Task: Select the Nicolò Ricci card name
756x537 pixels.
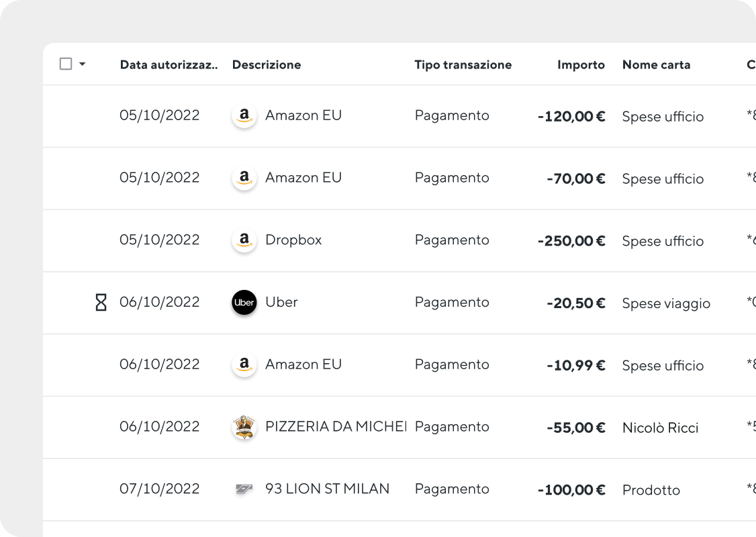Action: tap(661, 428)
